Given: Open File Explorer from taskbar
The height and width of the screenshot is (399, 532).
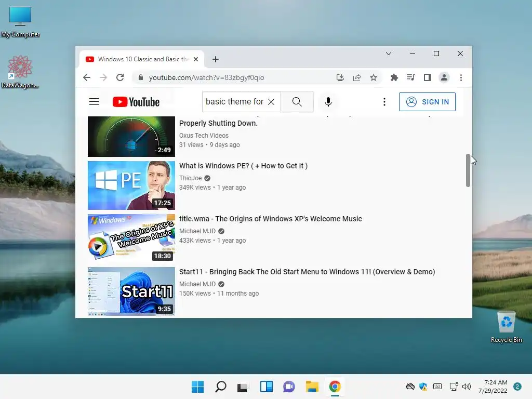Looking at the screenshot, I should click(x=312, y=387).
